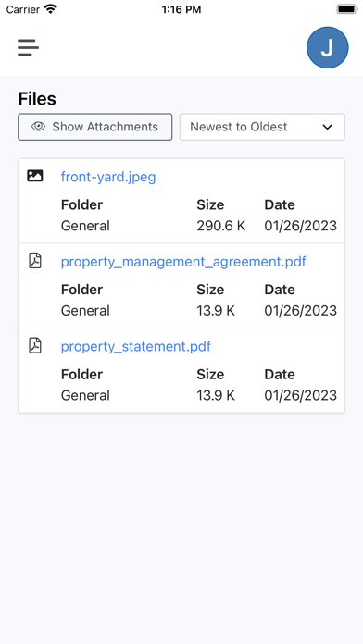Toggle the Show Attachments button

95,127
